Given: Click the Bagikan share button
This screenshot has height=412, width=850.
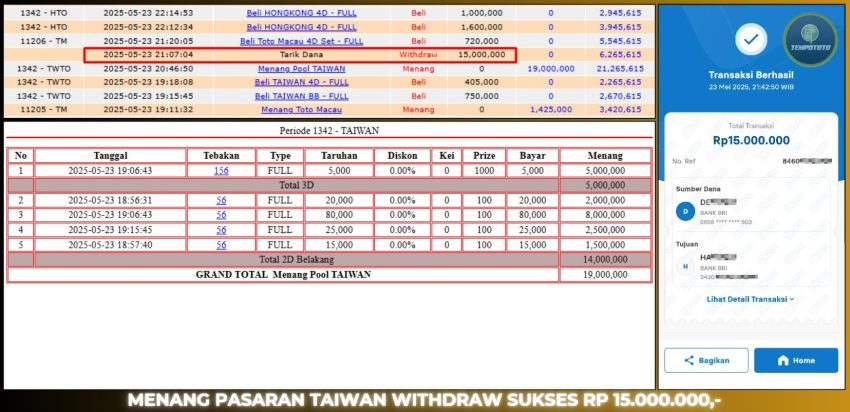Looking at the screenshot, I should [706, 360].
